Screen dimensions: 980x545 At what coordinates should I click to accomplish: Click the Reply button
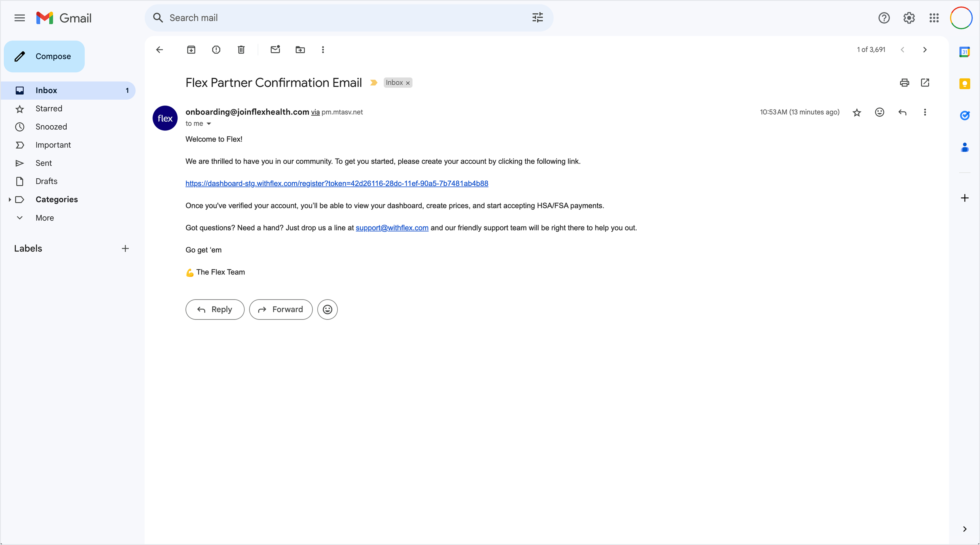(215, 309)
